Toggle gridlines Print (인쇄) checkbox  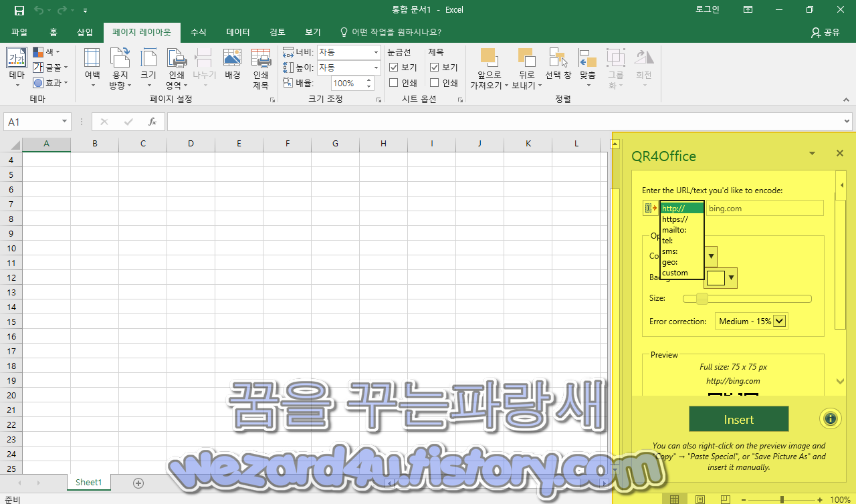click(x=393, y=83)
